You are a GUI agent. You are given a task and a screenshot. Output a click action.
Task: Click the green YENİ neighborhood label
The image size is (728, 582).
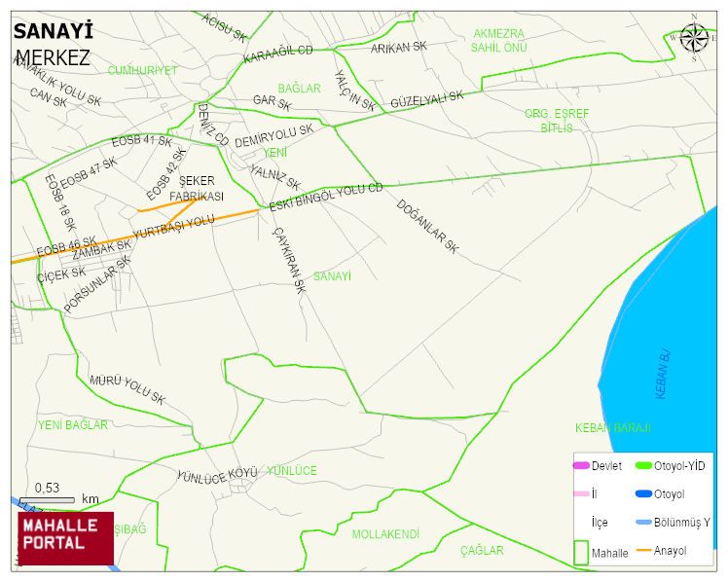(274, 152)
